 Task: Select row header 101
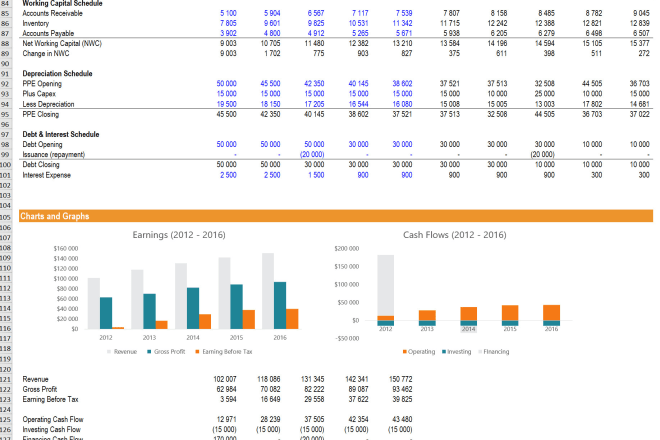[6, 175]
